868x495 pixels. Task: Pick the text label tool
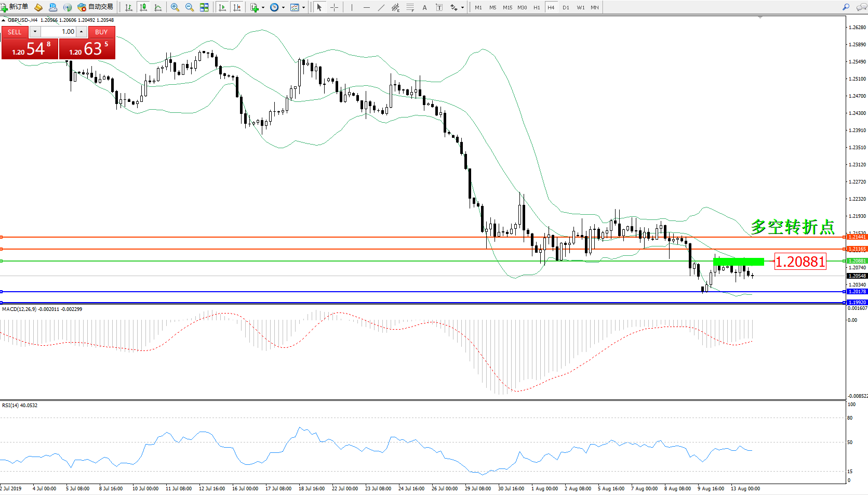click(424, 7)
